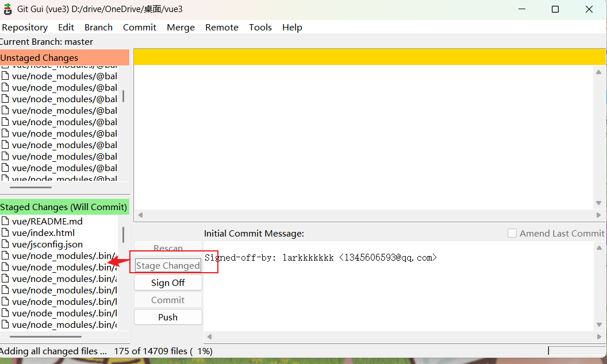Click the Push button
This screenshot has height=364, width=607.
(168, 317)
